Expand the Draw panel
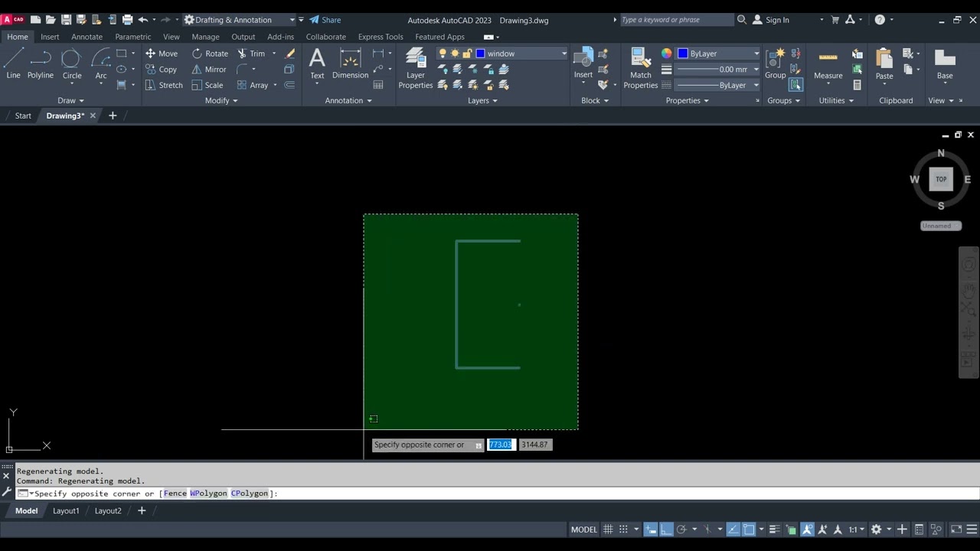The height and width of the screenshot is (551, 980). tap(70, 100)
